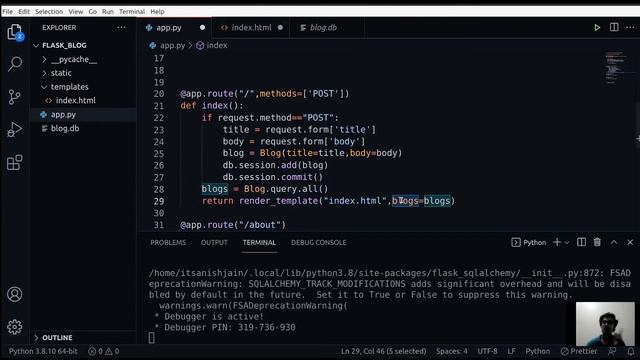Open index.html in the explorer tree

pyautogui.click(x=76, y=100)
